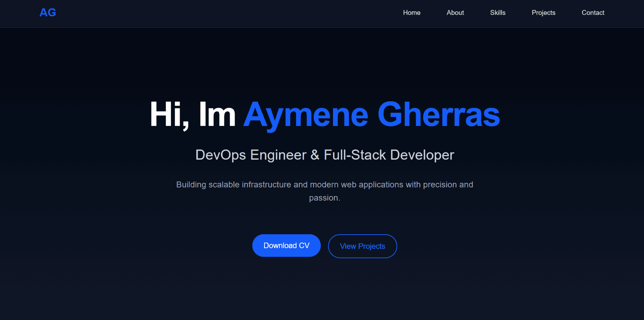Return to top via the AG brand mark

pyautogui.click(x=48, y=12)
